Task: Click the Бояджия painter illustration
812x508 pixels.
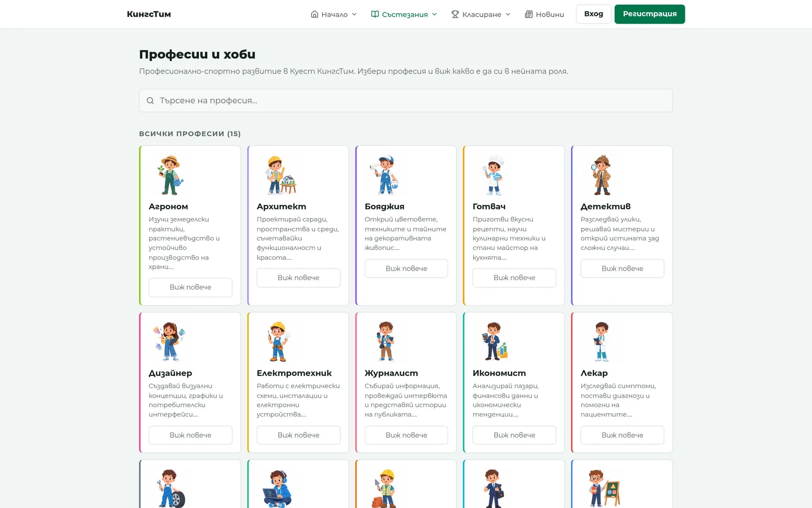Action: [x=384, y=175]
